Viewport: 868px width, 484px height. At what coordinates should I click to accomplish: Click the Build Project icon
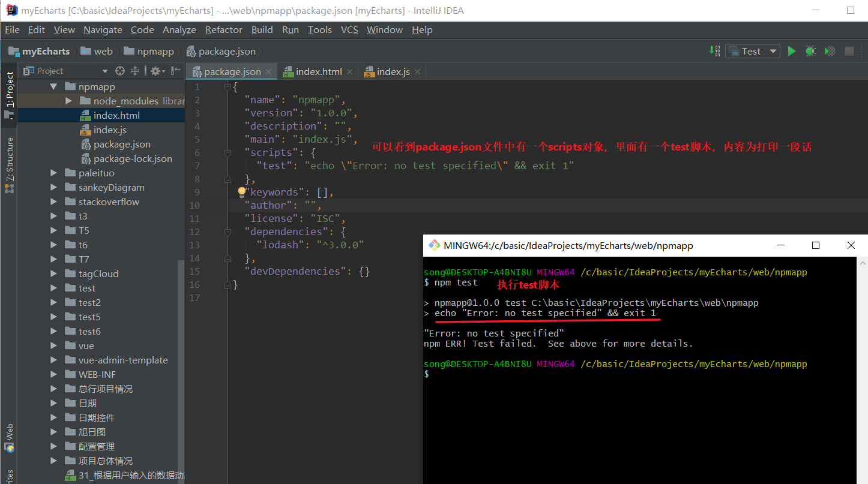point(715,51)
